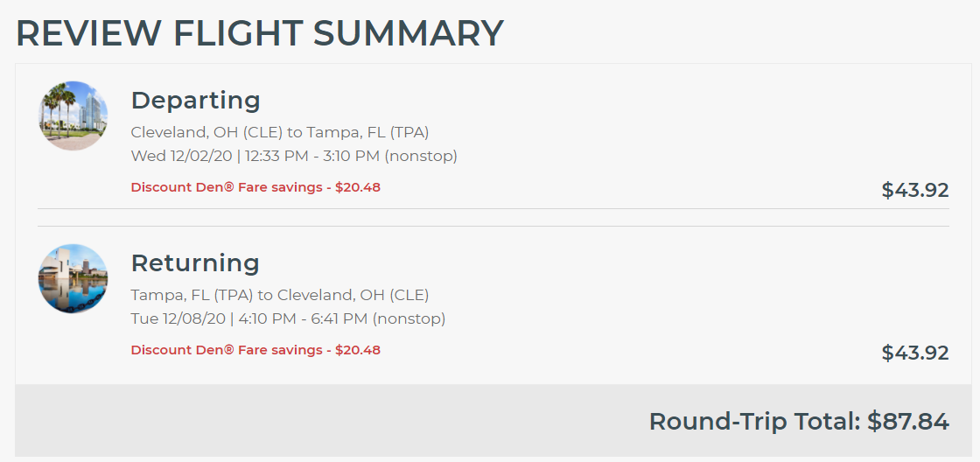980x462 pixels.
Task: Click the nonstop label on the departing flight
Action: (421, 157)
